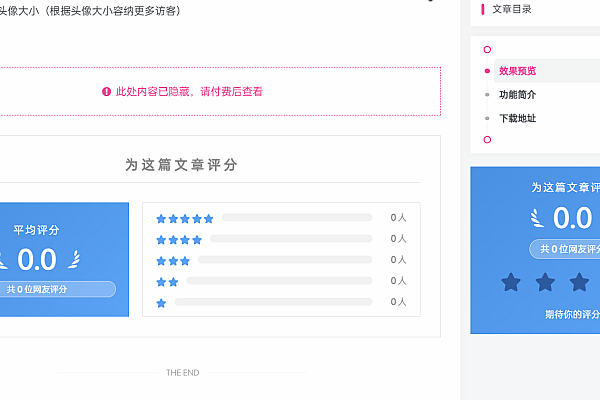600x400 pixels.
Task: Click the two-star rating row icon
Action: [167, 282]
